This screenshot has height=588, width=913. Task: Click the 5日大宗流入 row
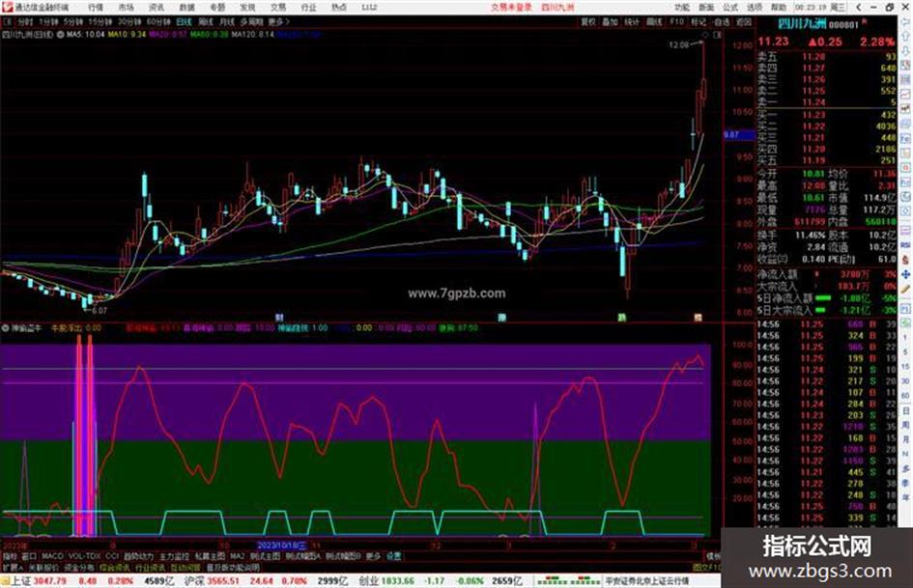(826, 310)
